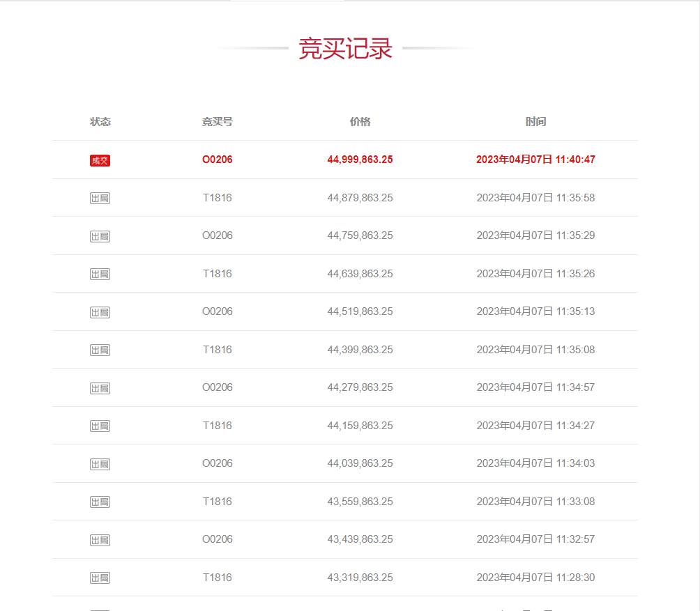The image size is (700, 611).
Task: Select bidder O0206 at time 11:32:57
Action: pyautogui.click(x=218, y=539)
